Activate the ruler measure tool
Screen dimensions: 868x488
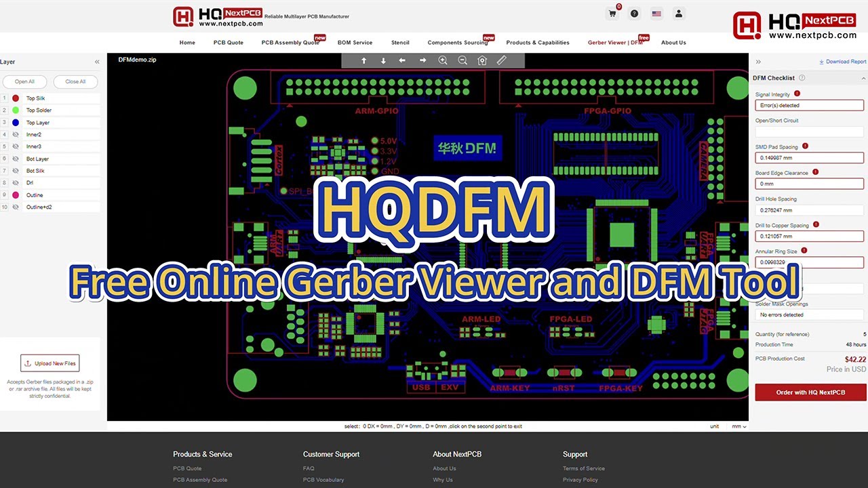(x=502, y=60)
